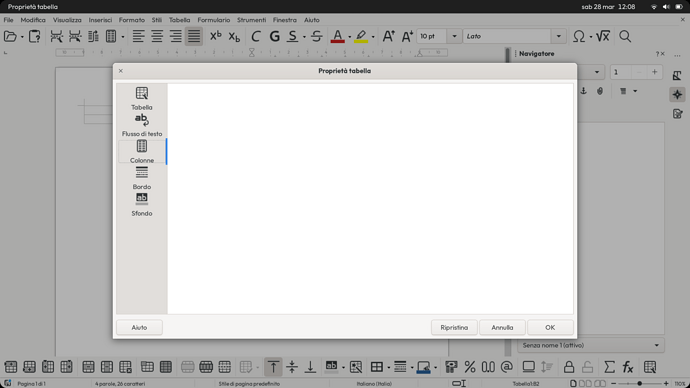Open table borders dropdown arrow
Viewport: 690px width, 388px height.
tap(389, 367)
